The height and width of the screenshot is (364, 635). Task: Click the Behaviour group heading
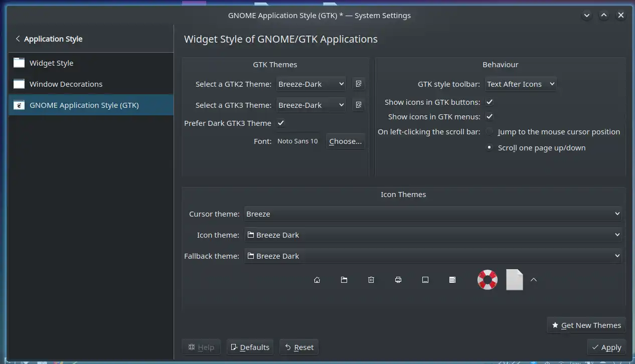pyautogui.click(x=501, y=65)
